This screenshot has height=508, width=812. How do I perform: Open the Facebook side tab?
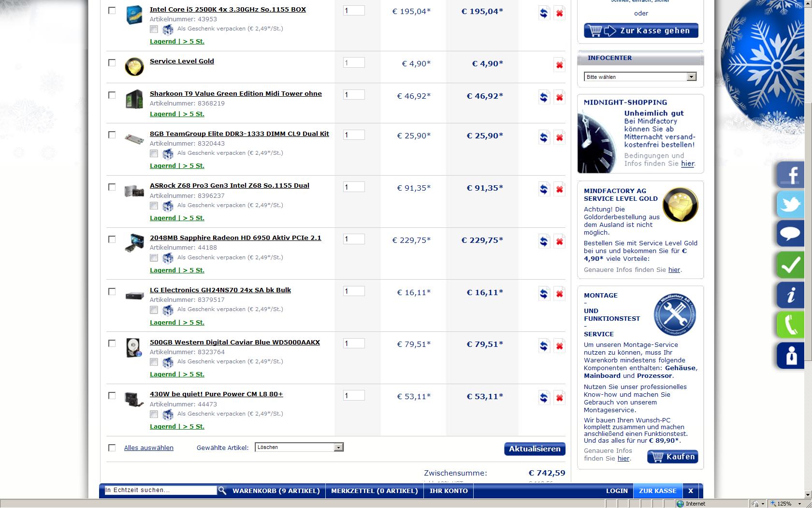point(790,175)
